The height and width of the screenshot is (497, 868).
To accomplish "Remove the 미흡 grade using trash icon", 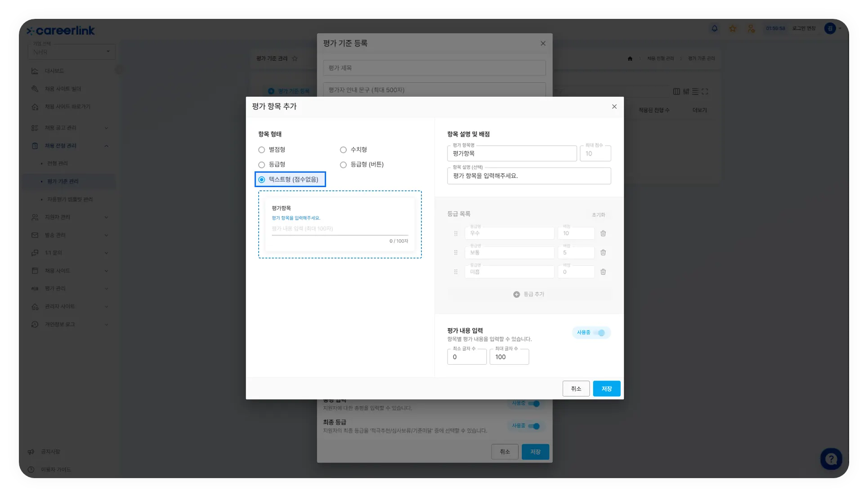I will click(603, 272).
